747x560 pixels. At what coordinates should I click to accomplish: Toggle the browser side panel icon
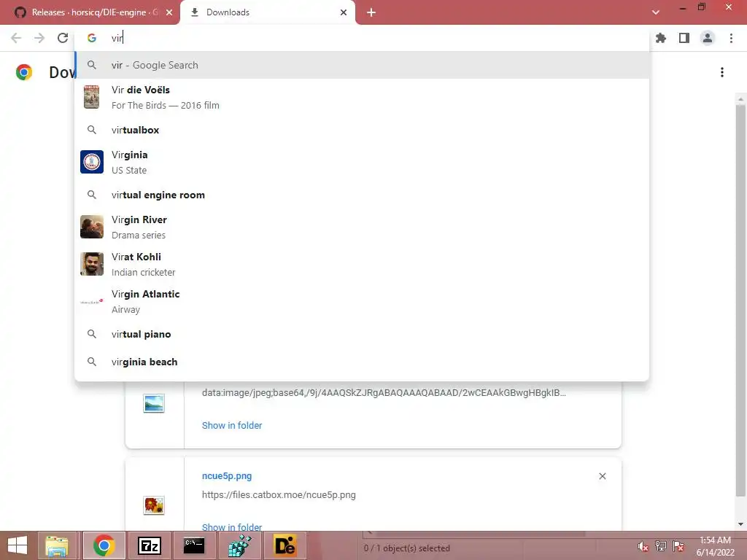click(684, 38)
